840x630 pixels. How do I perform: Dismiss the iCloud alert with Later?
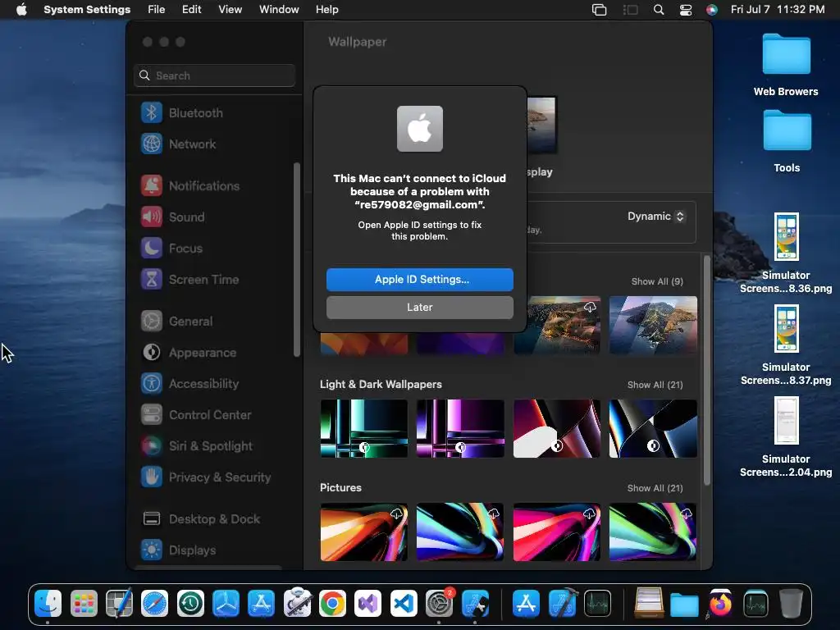point(419,308)
